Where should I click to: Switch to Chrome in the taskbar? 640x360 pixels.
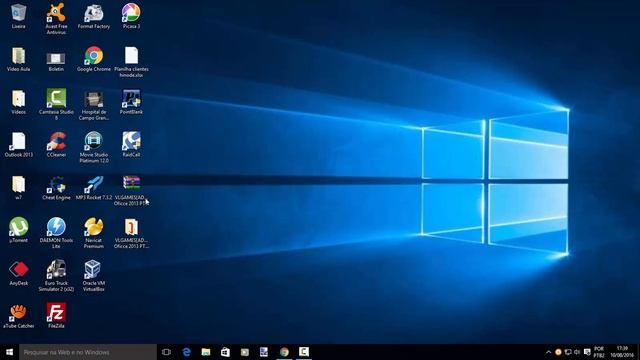[284, 352]
